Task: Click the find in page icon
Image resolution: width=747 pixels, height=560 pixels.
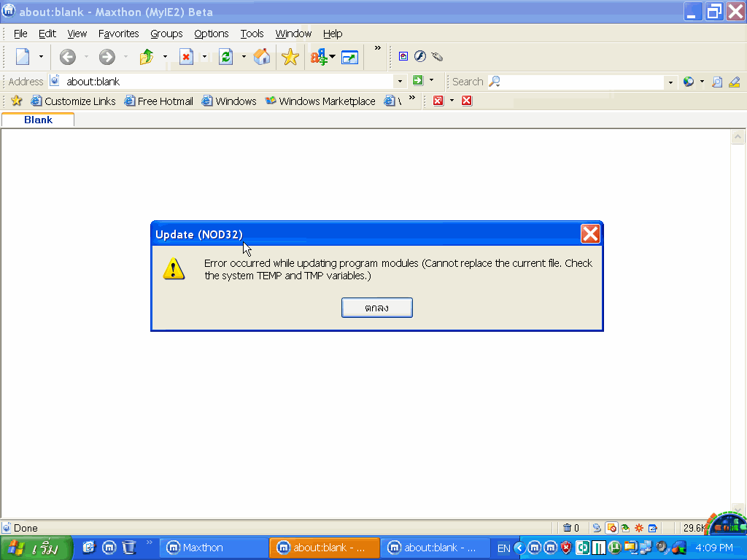Action: [717, 82]
